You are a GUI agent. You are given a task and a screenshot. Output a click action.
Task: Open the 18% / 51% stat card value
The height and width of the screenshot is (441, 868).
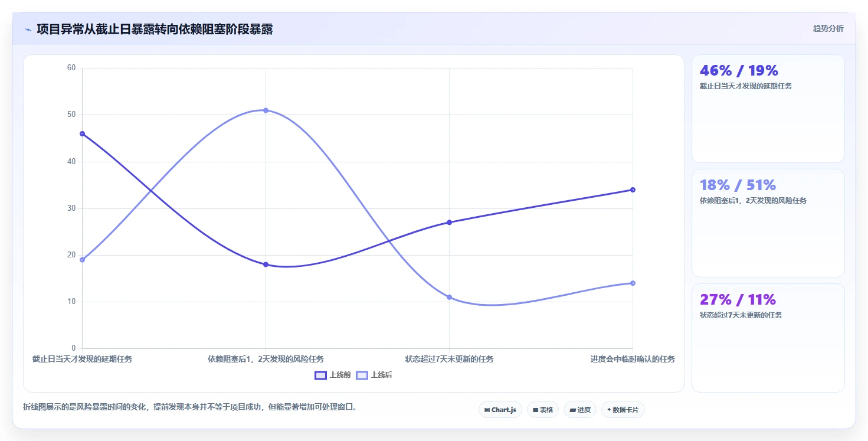(738, 185)
